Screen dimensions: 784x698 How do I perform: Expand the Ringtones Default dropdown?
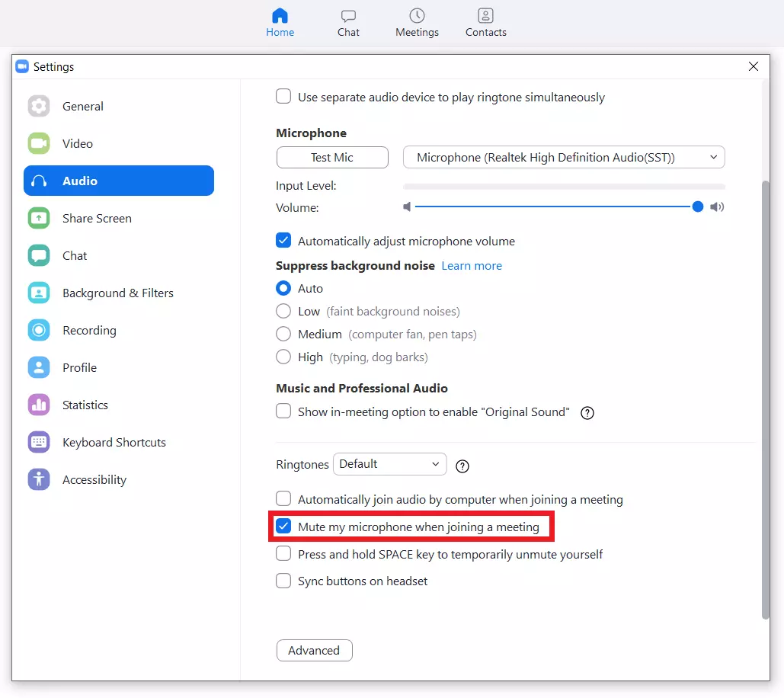point(389,464)
